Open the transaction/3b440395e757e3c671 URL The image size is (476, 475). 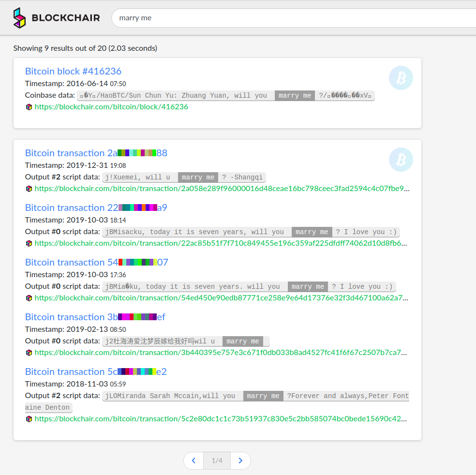pos(221,352)
